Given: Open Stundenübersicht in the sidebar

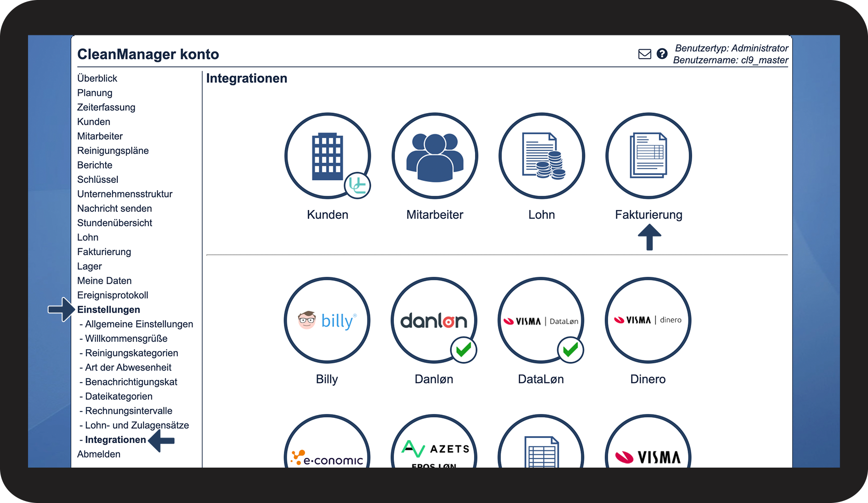Looking at the screenshot, I should point(114,223).
